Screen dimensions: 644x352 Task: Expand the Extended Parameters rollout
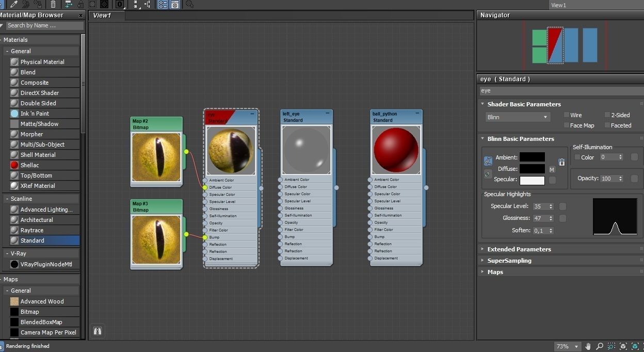(x=519, y=249)
